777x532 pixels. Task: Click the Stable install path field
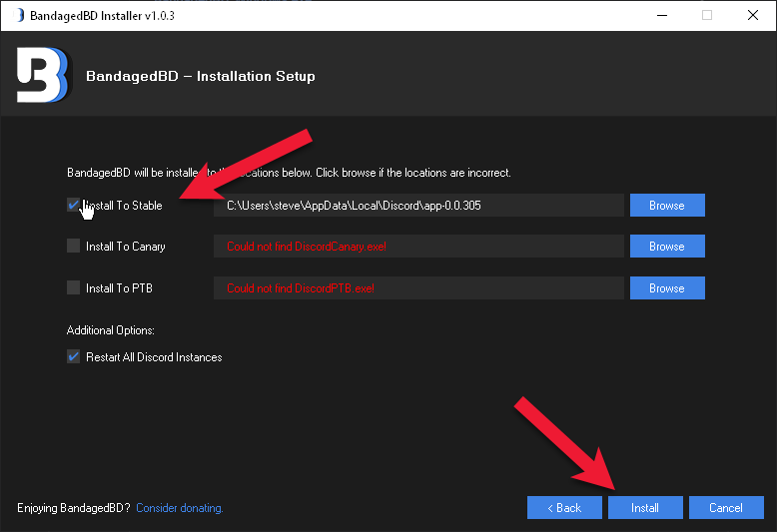click(418, 206)
